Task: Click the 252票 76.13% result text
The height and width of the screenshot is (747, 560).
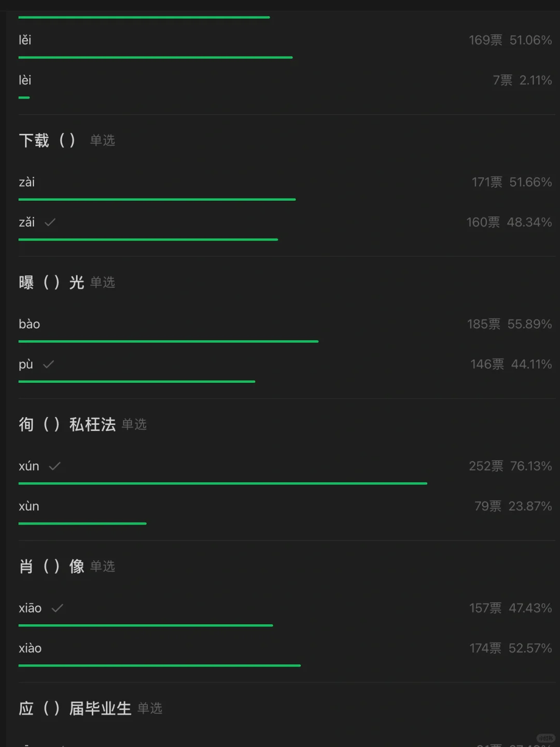Action: pyautogui.click(x=510, y=466)
